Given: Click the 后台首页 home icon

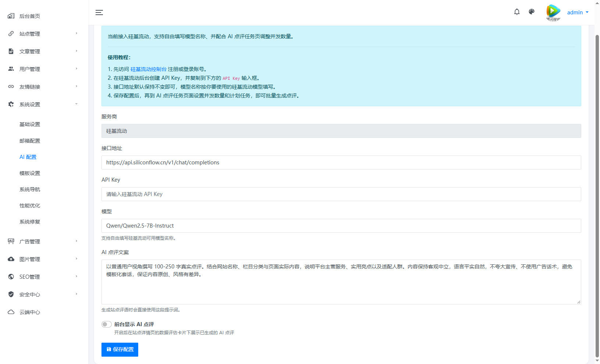Looking at the screenshot, I should (11, 16).
